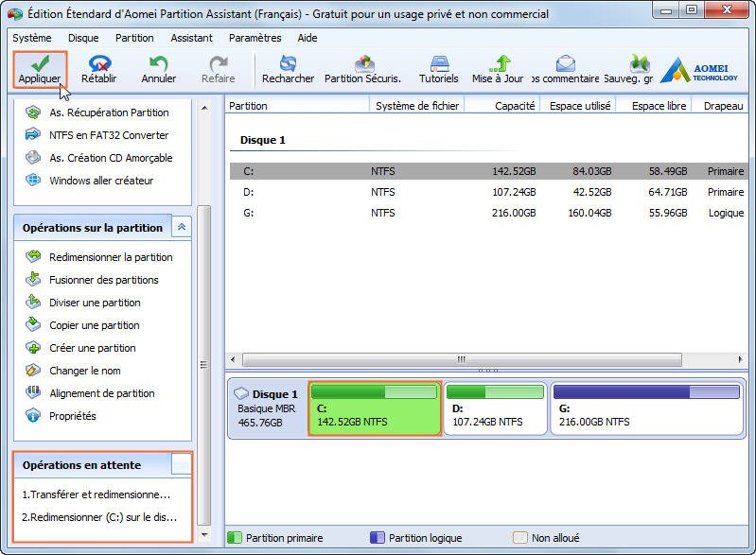Click the Rétablir toolbar icon
756x555 pixels.
[98, 70]
